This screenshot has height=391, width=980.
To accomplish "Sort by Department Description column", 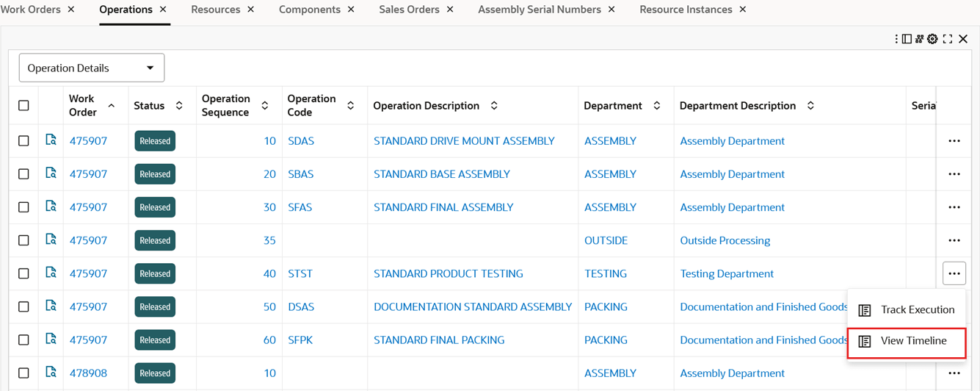I will (x=810, y=106).
